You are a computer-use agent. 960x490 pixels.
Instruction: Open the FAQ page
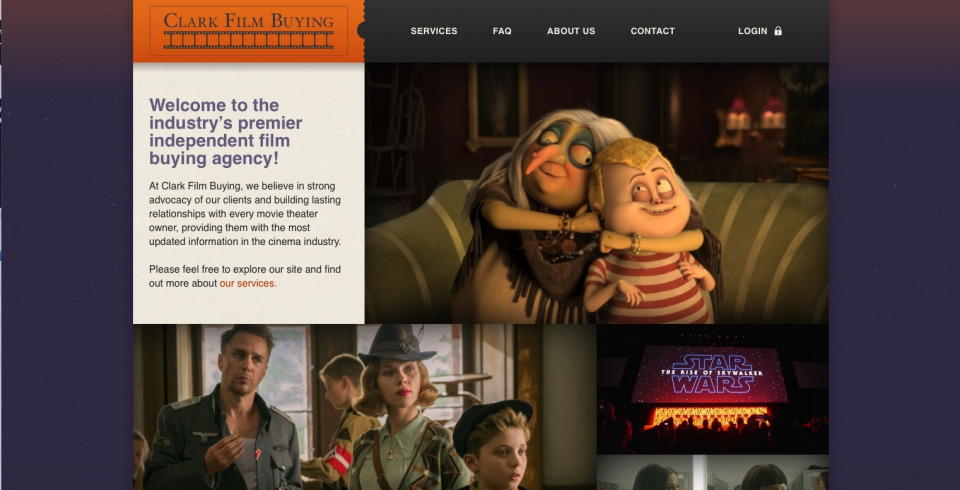tap(502, 31)
